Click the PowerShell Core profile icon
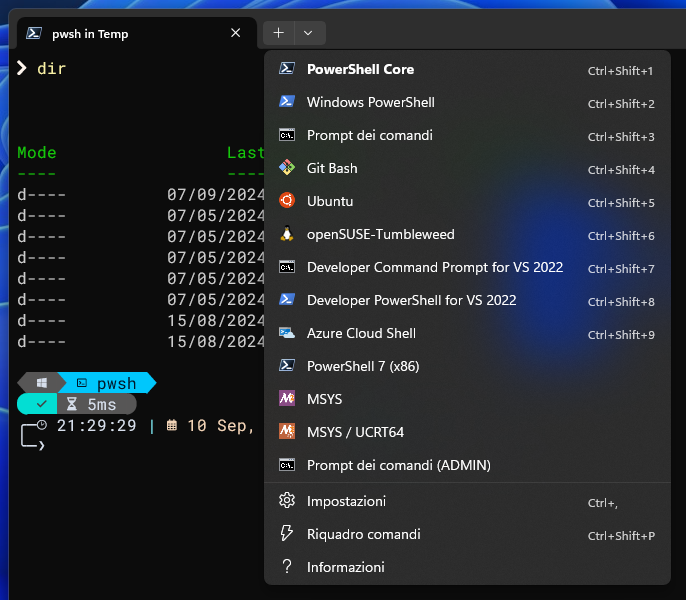686x600 pixels. click(287, 69)
